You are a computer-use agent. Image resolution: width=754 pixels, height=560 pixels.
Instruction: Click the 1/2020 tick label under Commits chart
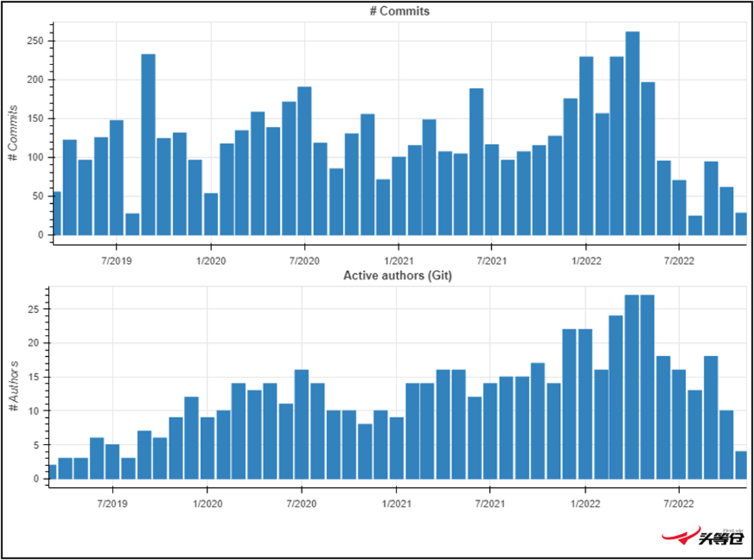pyautogui.click(x=210, y=260)
